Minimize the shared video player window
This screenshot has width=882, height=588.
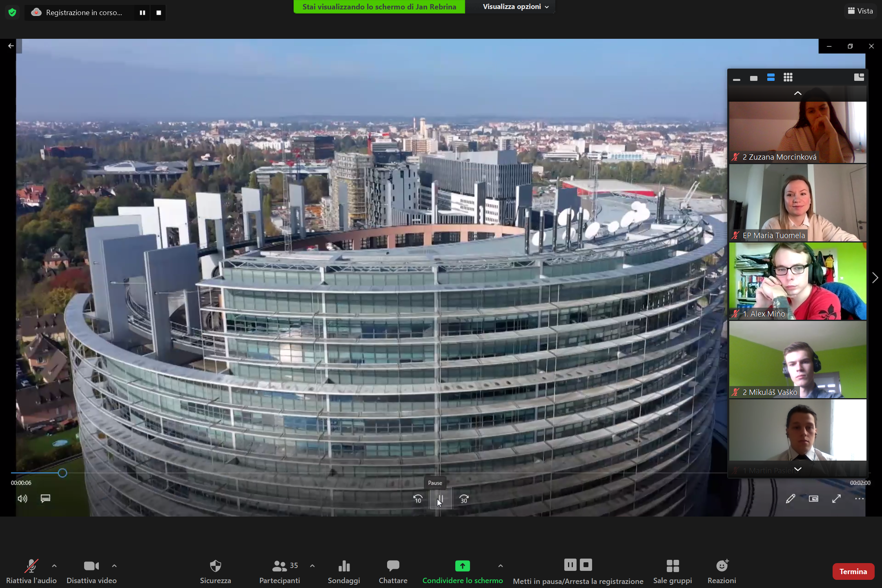829,46
